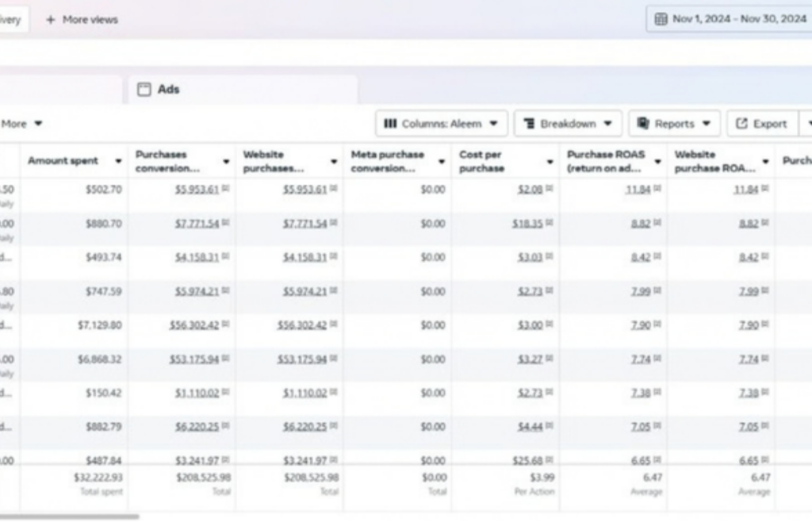The width and height of the screenshot is (812, 522).
Task: Click the Export button
Action: pos(762,124)
